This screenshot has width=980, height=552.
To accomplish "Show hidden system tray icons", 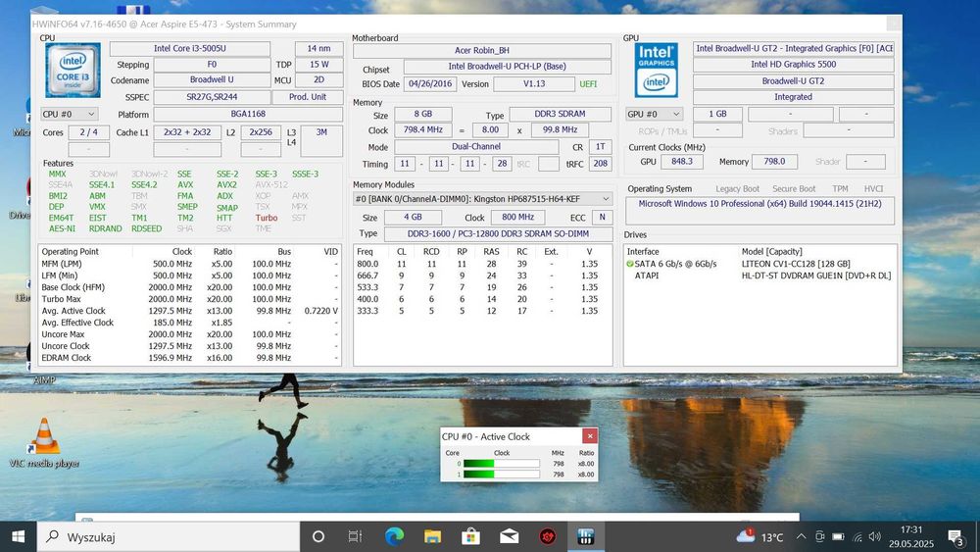I will coord(802,536).
